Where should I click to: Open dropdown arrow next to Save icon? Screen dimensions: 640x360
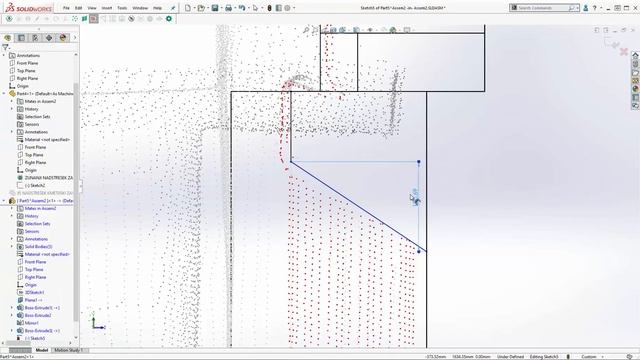click(221, 8)
